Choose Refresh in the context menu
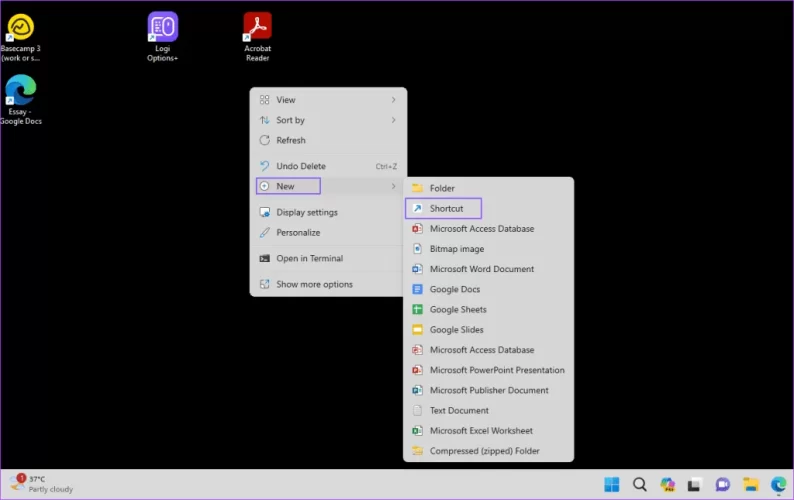This screenshot has width=794, height=500. [291, 141]
